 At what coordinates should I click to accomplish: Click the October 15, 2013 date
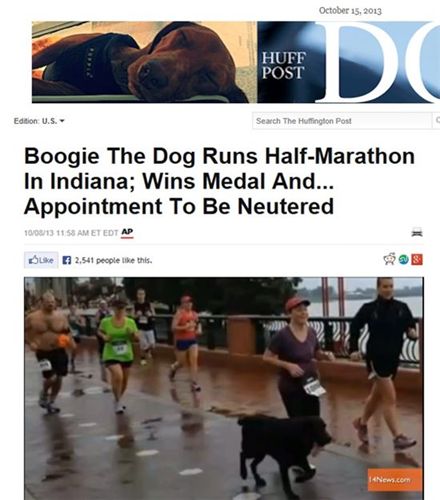coord(350,11)
